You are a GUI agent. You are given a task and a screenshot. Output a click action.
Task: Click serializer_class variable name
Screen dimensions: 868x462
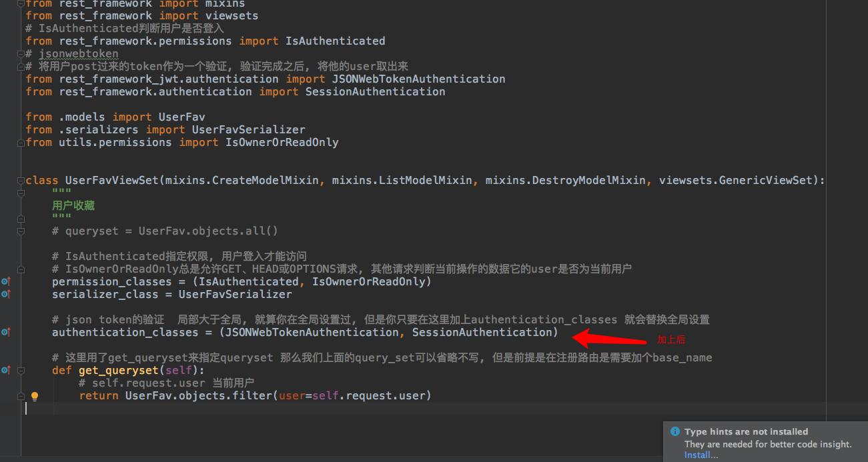tap(105, 294)
